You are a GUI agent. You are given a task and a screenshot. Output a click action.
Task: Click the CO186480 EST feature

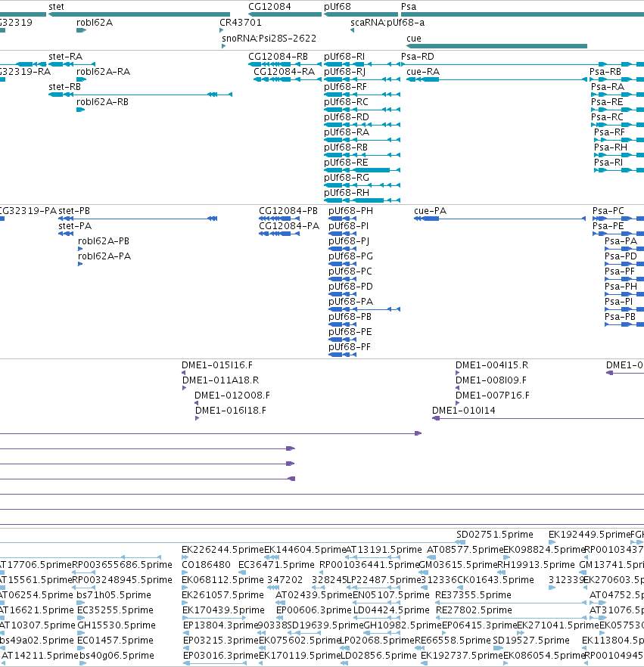tap(185, 572)
